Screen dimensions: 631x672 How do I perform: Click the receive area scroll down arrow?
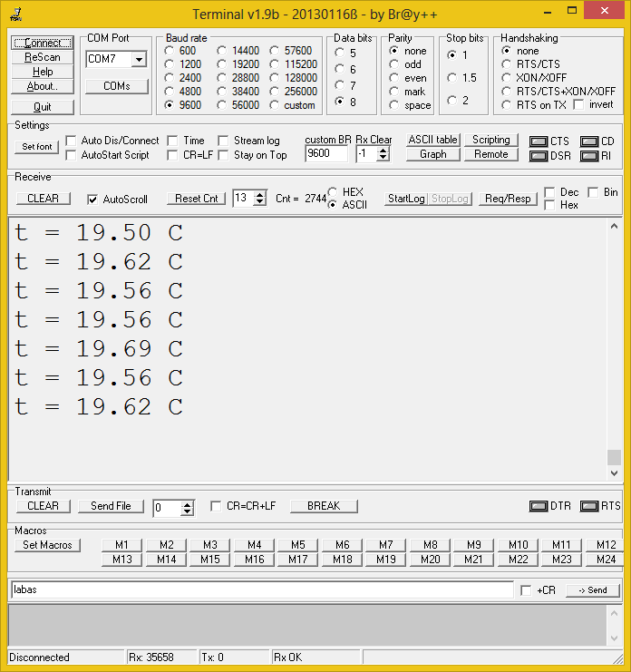pyautogui.click(x=615, y=473)
